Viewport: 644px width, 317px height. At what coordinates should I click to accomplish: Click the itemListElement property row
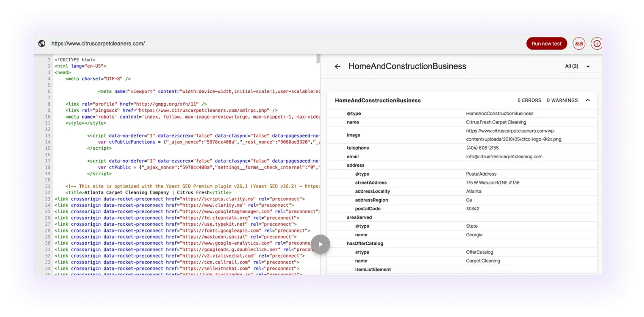pos(462,270)
